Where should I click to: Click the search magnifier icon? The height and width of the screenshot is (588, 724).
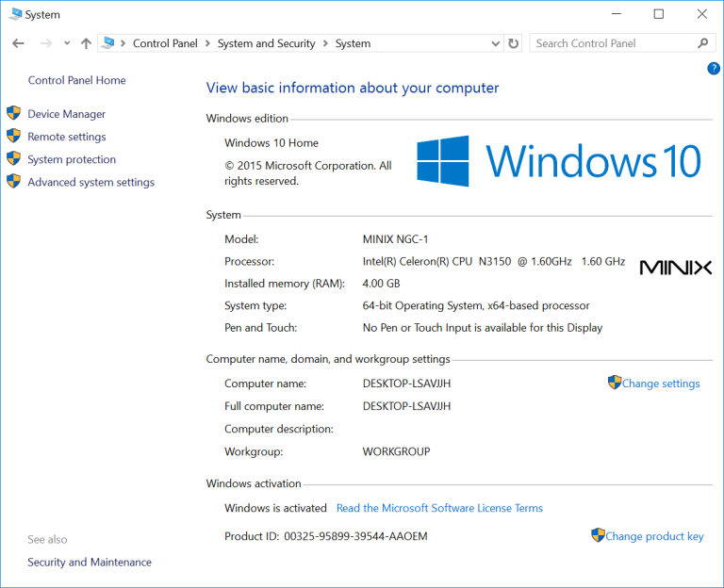point(703,43)
